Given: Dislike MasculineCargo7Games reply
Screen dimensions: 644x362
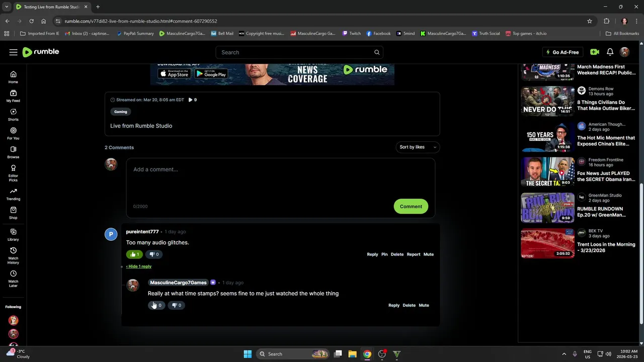Looking at the screenshot, I should [x=176, y=305].
